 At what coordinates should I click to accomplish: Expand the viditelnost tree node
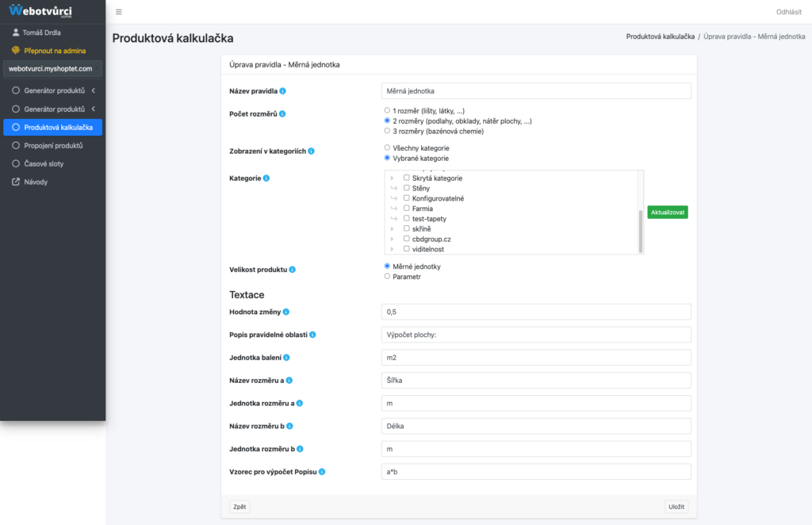pos(392,250)
